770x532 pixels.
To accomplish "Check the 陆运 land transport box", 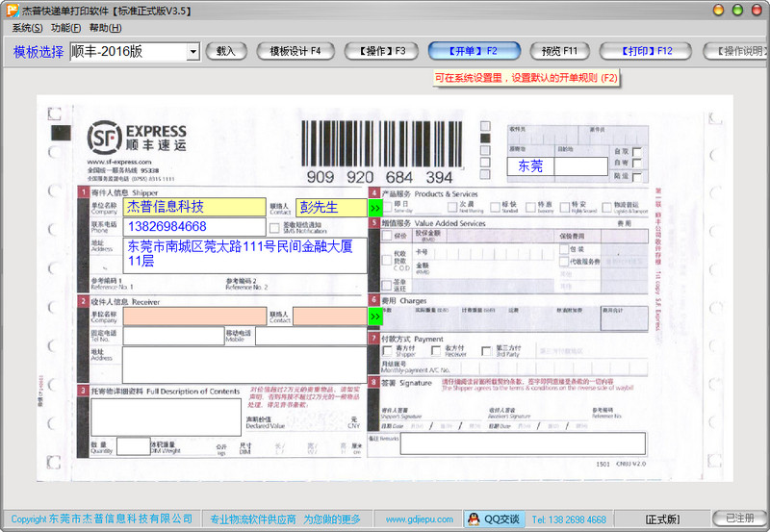I will [x=637, y=176].
